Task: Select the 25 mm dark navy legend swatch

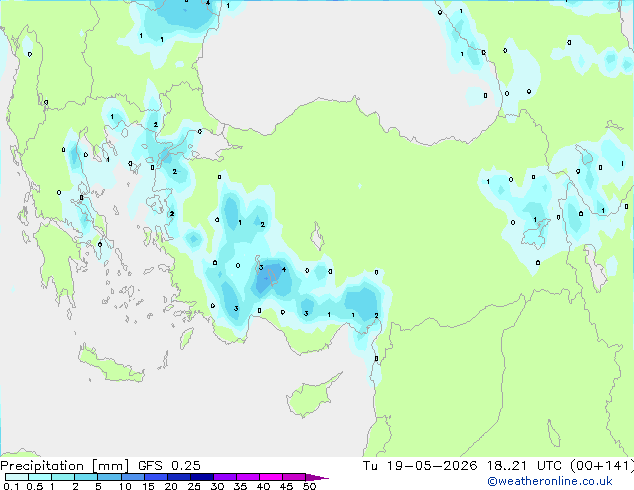Action: click(x=202, y=477)
